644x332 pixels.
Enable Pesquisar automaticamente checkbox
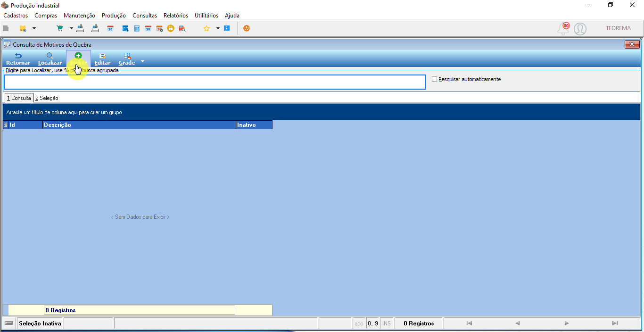(x=435, y=79)
